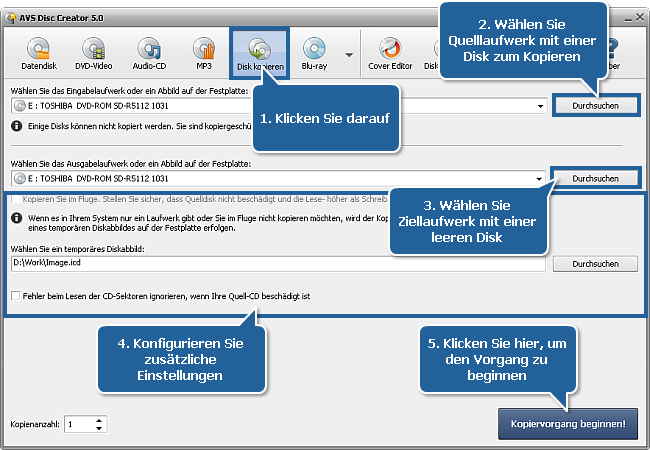Browse for the output drive with Durchsuchen
Screen dimensions: 650x450
coord(595,179)
